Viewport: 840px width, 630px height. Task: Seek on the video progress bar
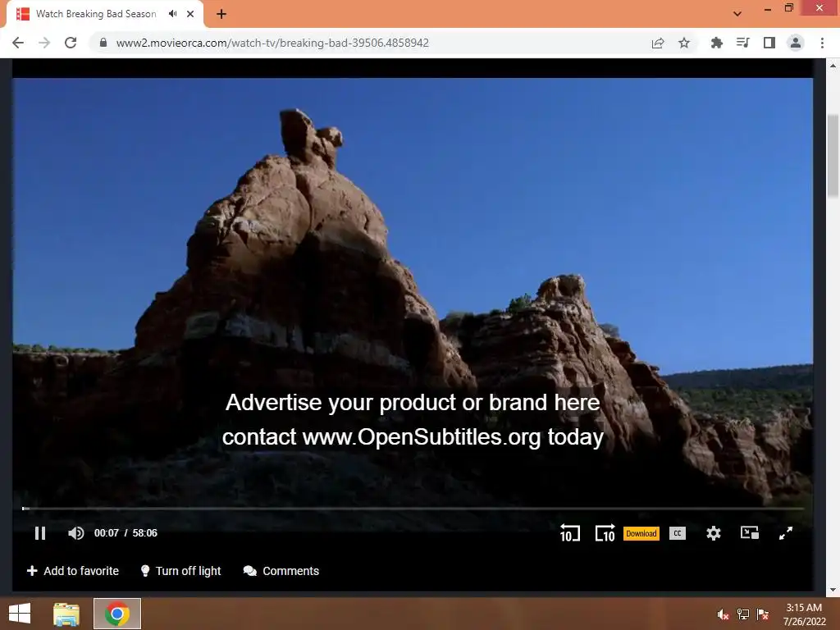click(413, 509)
